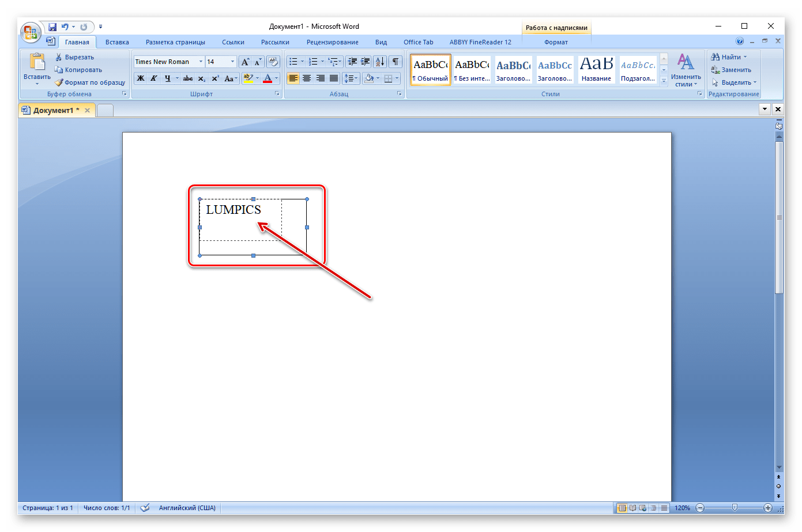This screenshot has width=802, height=532.
Task: Show paragraph marks with pilcrow icon
Action: tap(395, 62)
